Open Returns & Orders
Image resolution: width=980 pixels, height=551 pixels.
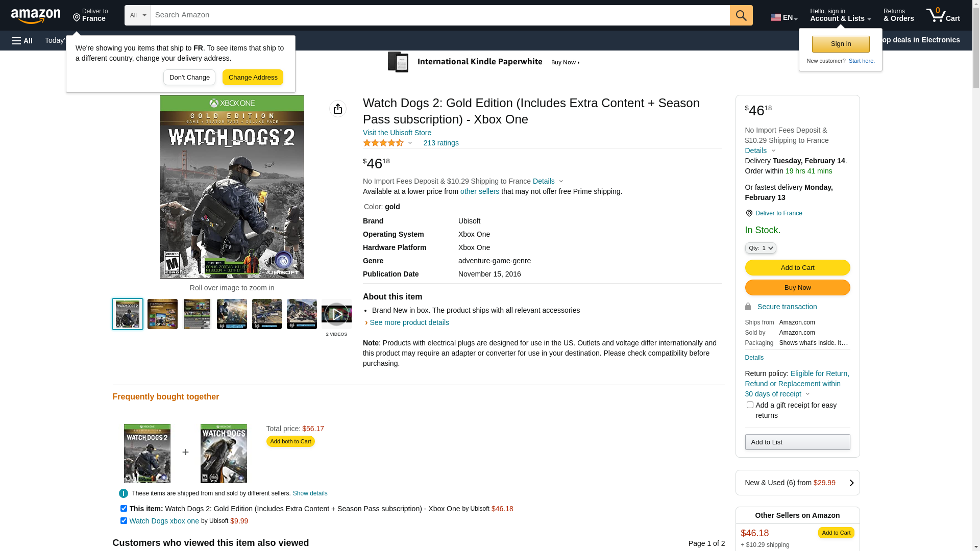(x=898, y=15)
